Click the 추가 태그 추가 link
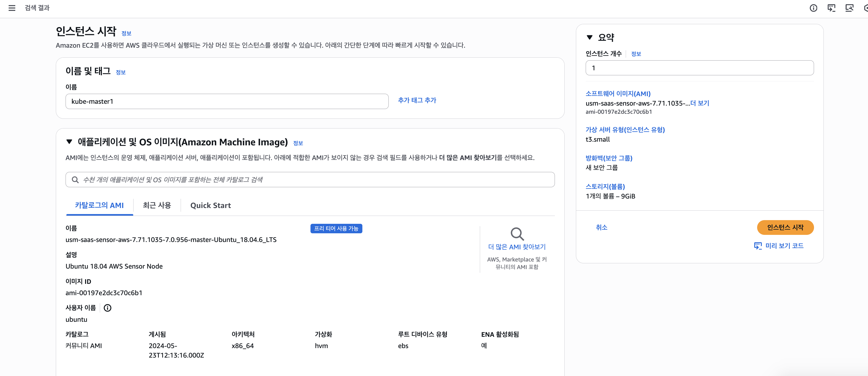This screenshot has height=376, width=868. point(417,100)
